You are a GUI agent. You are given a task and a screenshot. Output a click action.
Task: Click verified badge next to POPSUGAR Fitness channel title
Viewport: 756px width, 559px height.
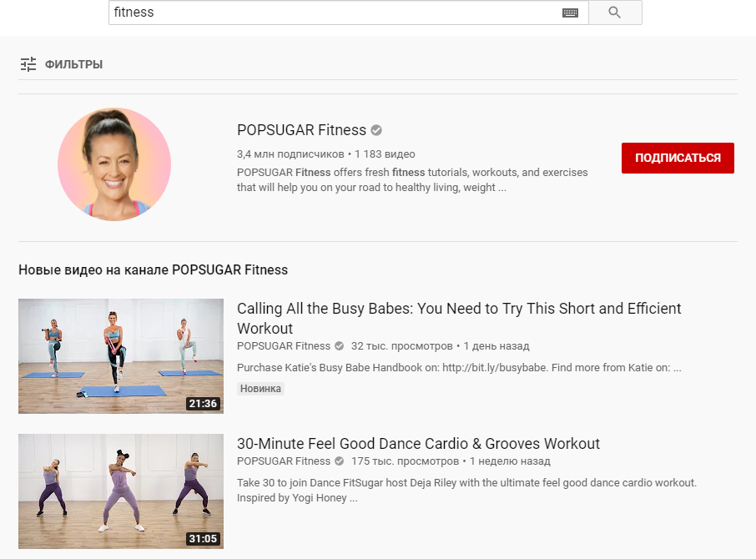tap(376, 130)
